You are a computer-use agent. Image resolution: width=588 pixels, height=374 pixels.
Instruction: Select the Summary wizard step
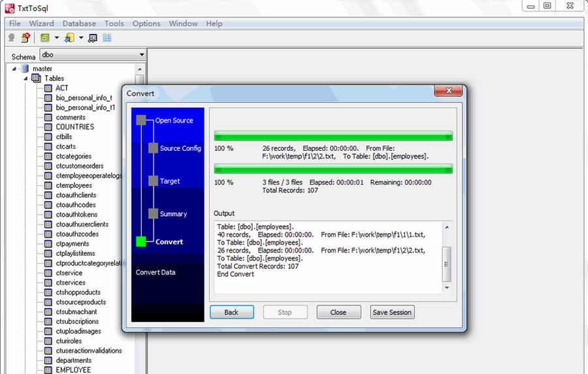173,214
